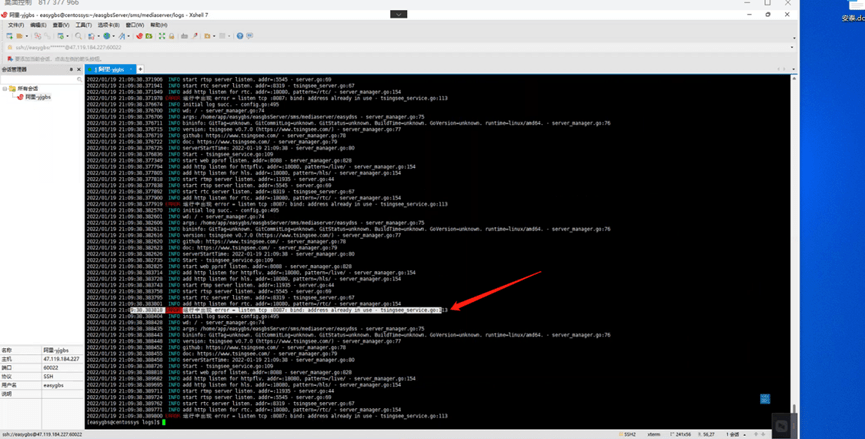Click the port value 60022
The image size is (865, 439).
tap(51, 368)
